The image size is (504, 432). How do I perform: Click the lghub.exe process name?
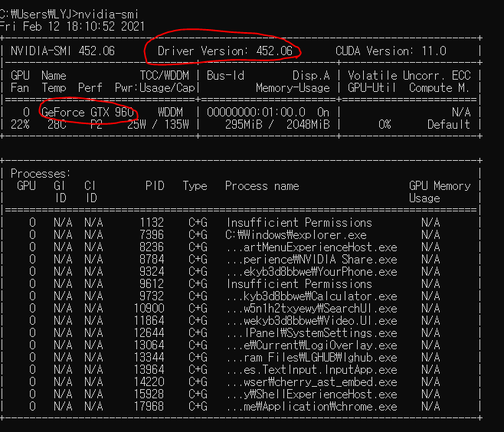[311, 358]
